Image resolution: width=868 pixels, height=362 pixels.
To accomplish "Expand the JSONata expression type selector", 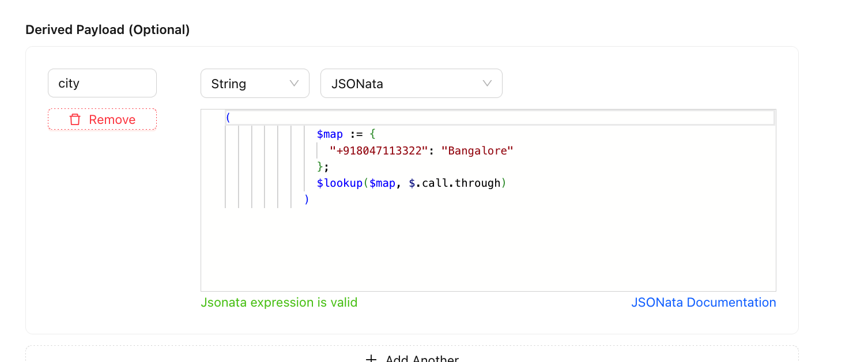I will (411, 84).
